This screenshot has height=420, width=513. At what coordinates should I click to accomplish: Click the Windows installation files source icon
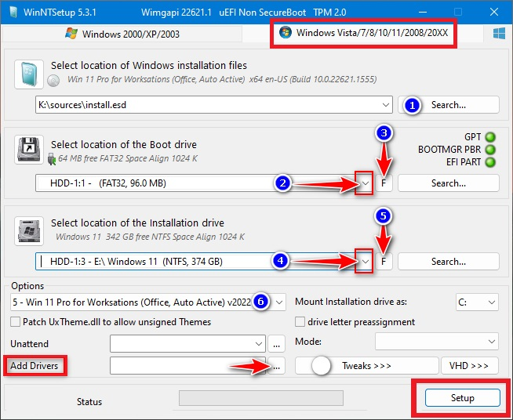click(29, 74)
